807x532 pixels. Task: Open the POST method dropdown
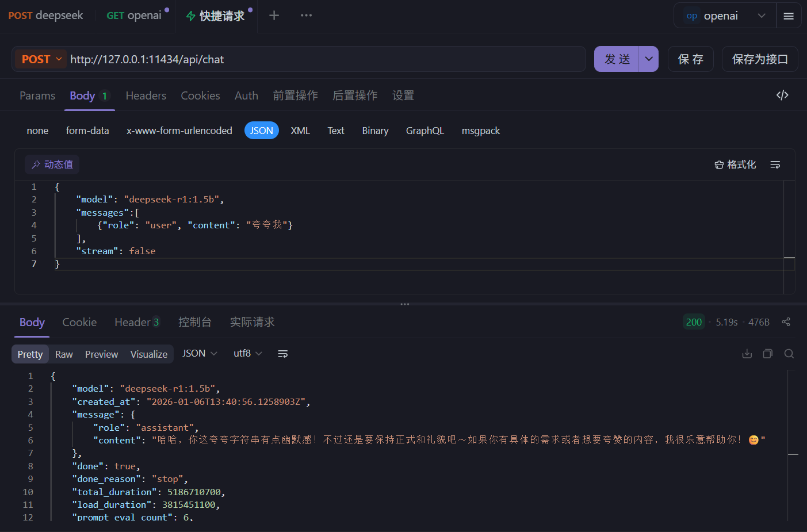point(40,59)
